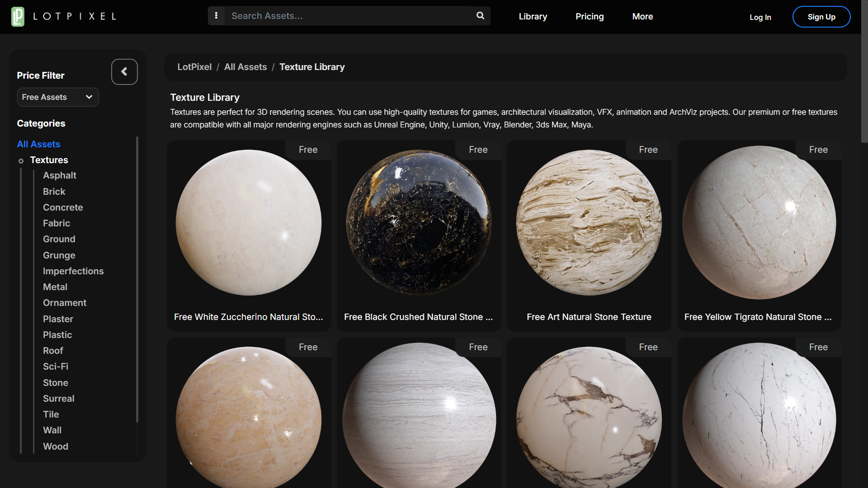Open the peach marble sphere thumbnail
Image resolution: width=868 pixels, height=488 pixels.
249,418
